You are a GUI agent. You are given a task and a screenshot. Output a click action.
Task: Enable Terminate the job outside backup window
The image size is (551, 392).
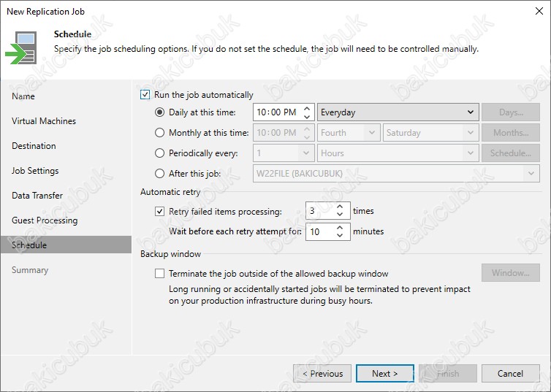coord(159,274)
